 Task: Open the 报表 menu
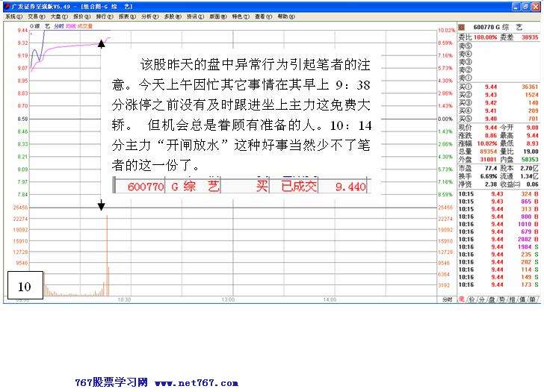pyautogui.click(x=127, y=16)
